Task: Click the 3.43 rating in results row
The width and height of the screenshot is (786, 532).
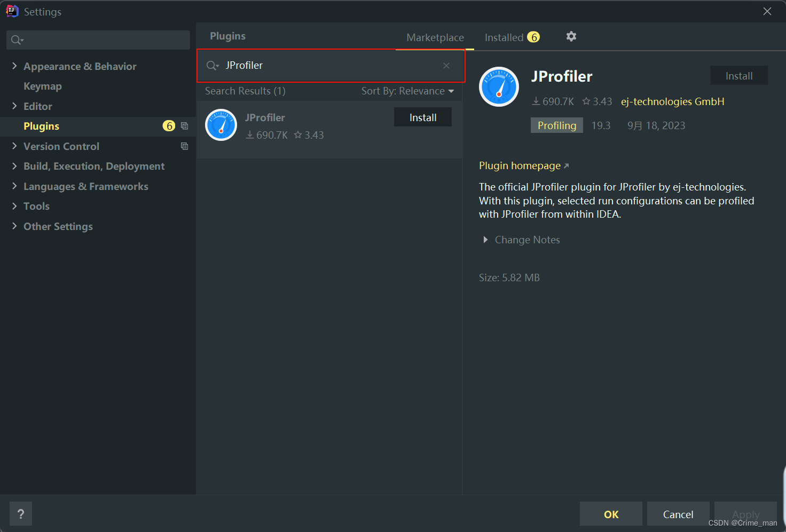Action: click(309, 135)
